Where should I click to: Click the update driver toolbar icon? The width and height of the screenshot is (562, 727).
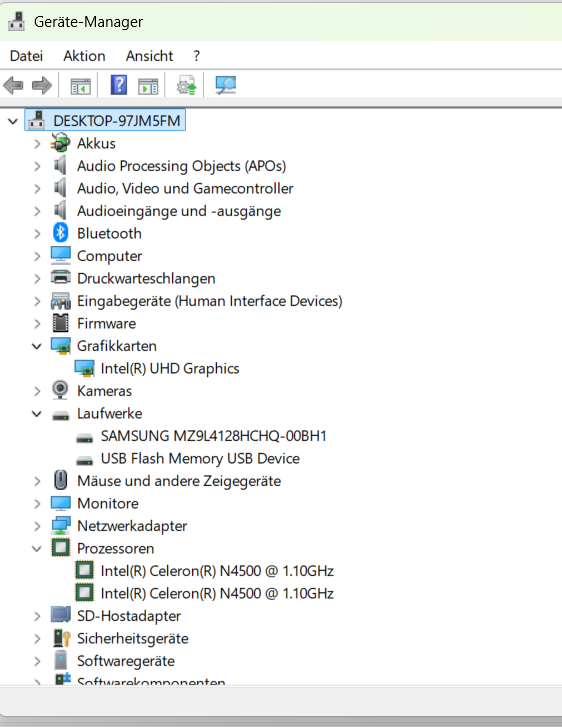[x=186, y=85]
